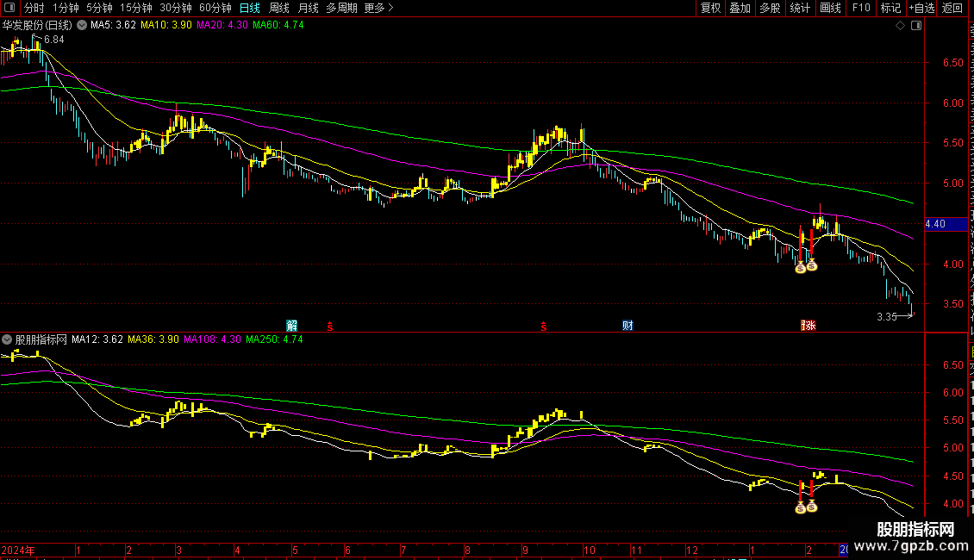The width and height of the screenshot is (974, 560).
Task: Click the red $ marker below 解
Action: 330,326
